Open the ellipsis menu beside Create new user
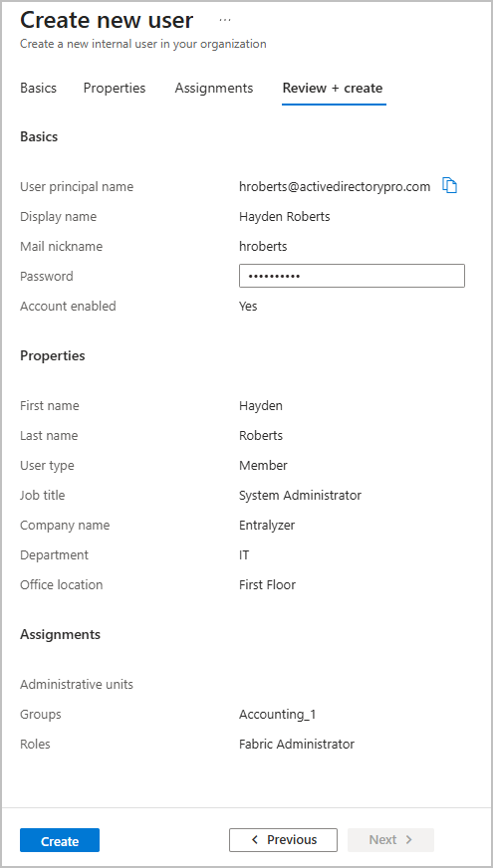 pyautogui.click(x=224, y=19)
